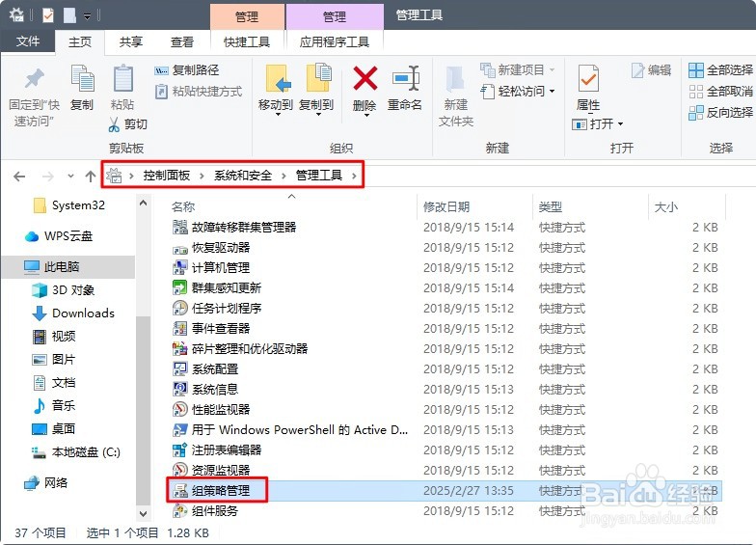This screenshot has width=756, height=545.
Task: Click the Copy to (复制到) icon
Action: 317,77
